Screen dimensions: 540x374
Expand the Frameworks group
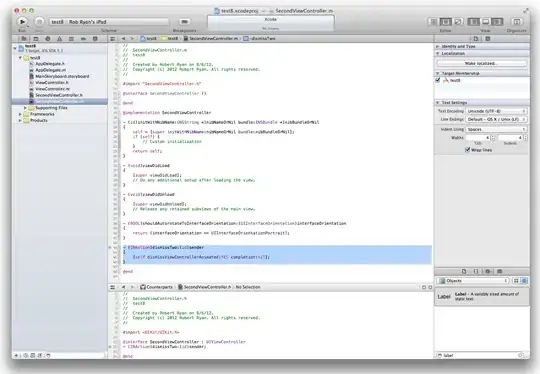(20, 114)
